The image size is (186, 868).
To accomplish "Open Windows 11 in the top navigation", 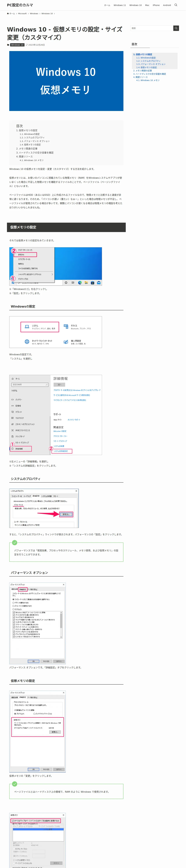I will click(120, 5).
